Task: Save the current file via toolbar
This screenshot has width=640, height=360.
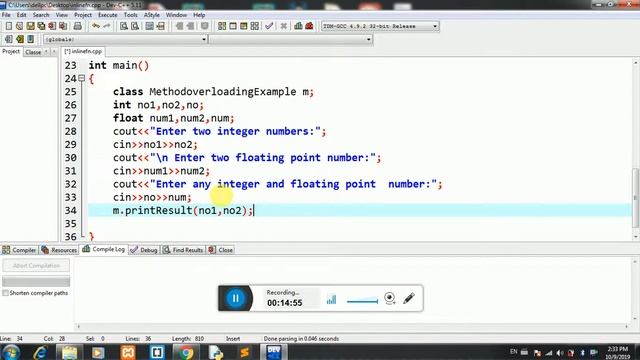Action: (x=30, y=26)
